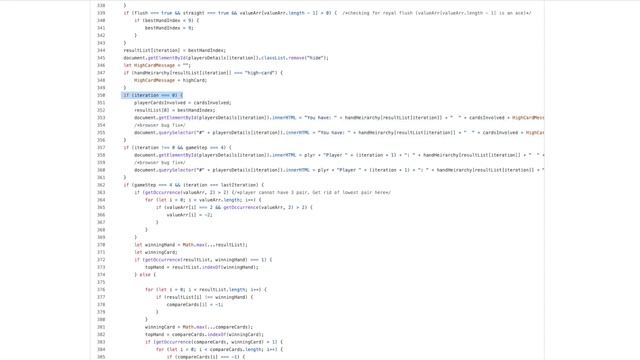Click the highlighted 'if (iteration === 0) {' code

[x=152, y=95]
